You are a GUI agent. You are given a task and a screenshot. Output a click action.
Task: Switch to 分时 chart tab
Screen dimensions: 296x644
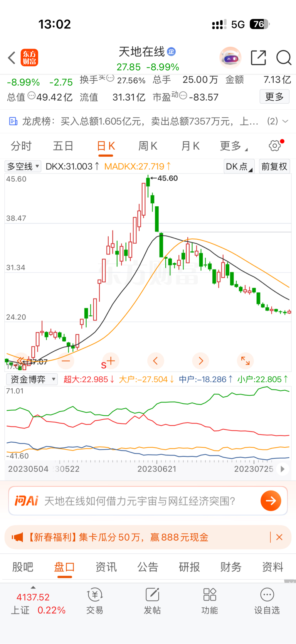coord(21,146)
